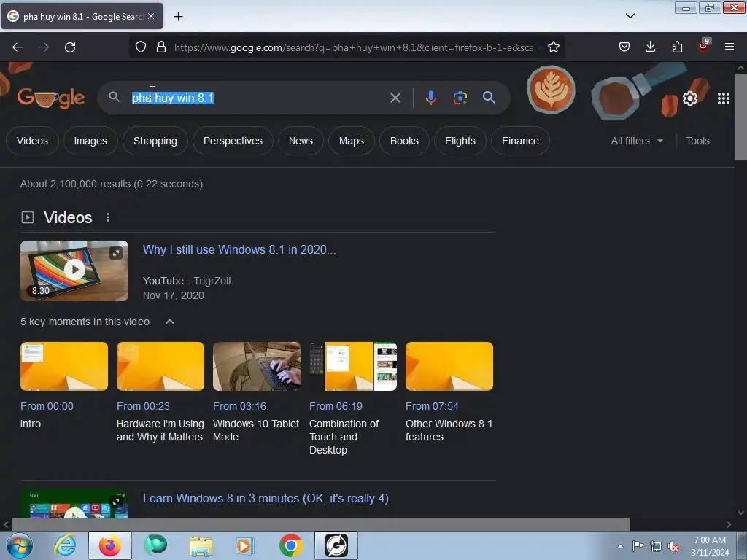This screenshot has height=560, width=747.
Task: Bookmark this page with star icon
Action: [x=554, y=47]
